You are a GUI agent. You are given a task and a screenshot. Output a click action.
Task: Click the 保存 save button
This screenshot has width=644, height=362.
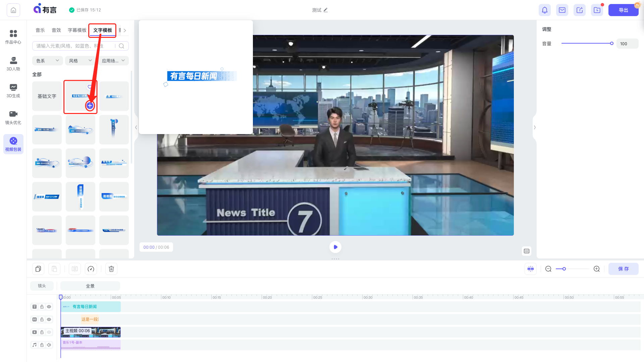pos(624,269)
